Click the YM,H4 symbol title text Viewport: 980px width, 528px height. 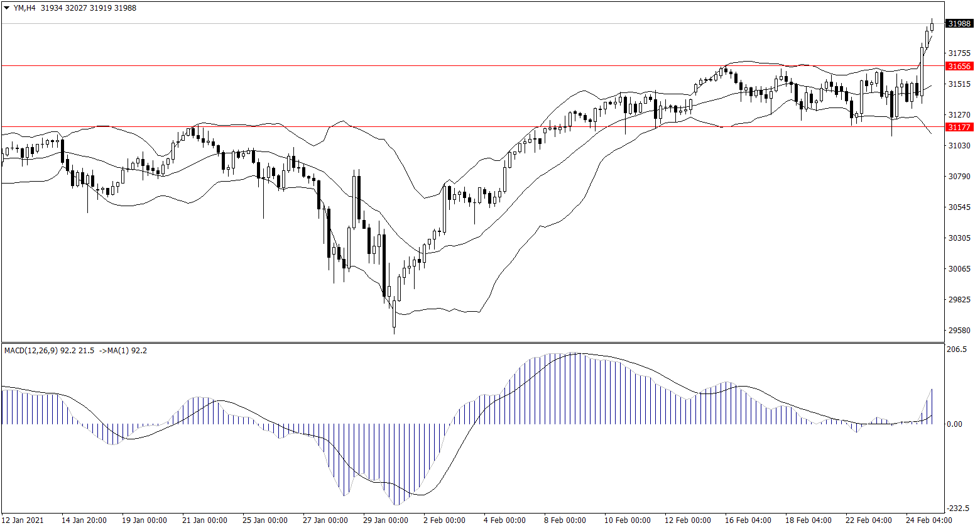pos(26,8)
